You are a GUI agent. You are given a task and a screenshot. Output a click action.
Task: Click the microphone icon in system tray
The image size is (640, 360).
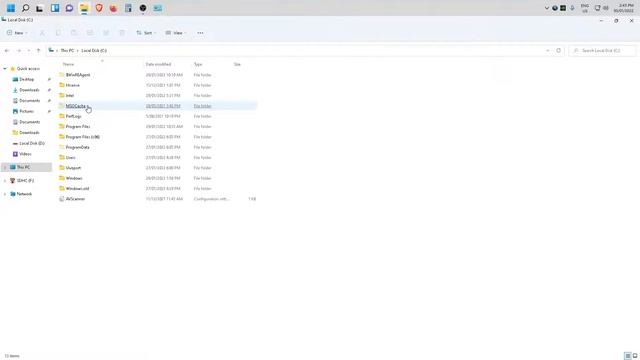(572, 8)
